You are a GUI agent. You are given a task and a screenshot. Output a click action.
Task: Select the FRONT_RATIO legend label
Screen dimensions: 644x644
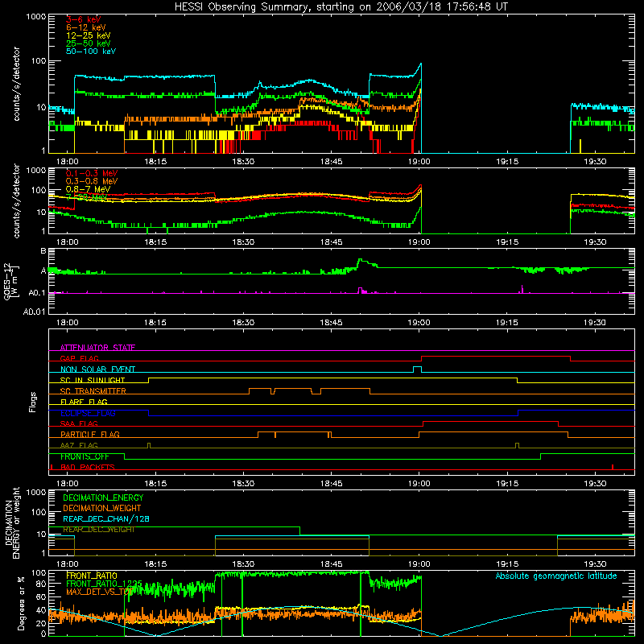point(92,576)
